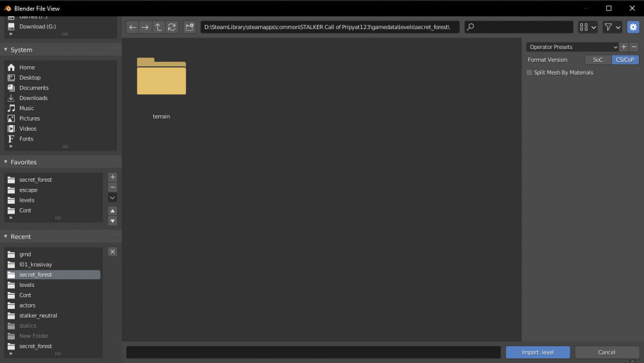Click the directory path field
The width and height of the screenshot is (644, 363).
(330, 27)
